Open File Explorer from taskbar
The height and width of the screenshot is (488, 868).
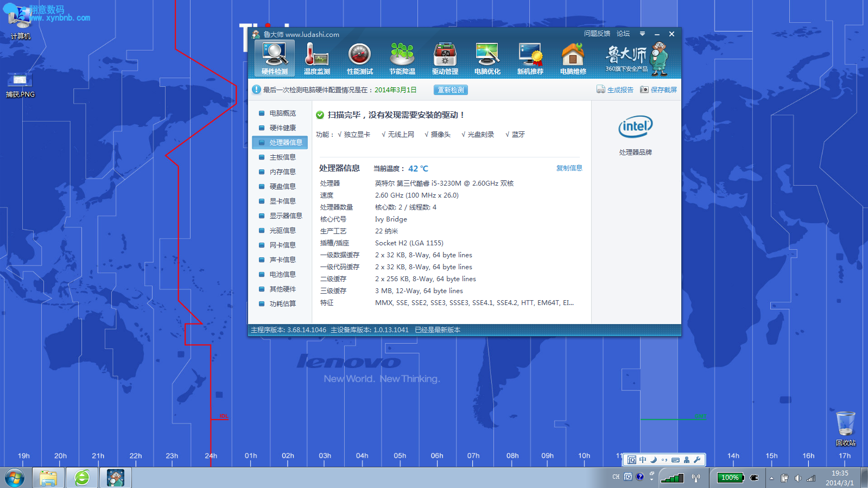(48, 478)
